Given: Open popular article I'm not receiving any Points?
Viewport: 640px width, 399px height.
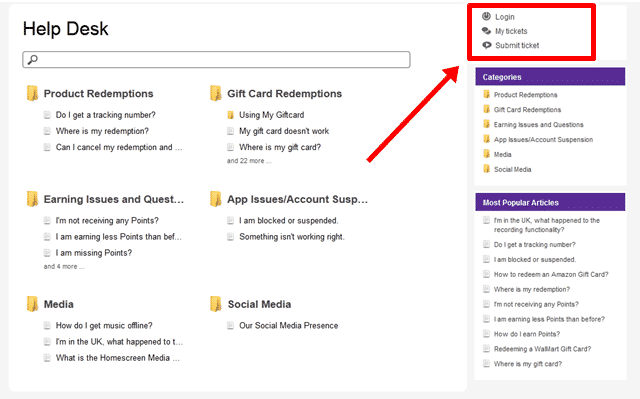Looking at the screenshot, I should pyautogui.click(x=536, y=304).
